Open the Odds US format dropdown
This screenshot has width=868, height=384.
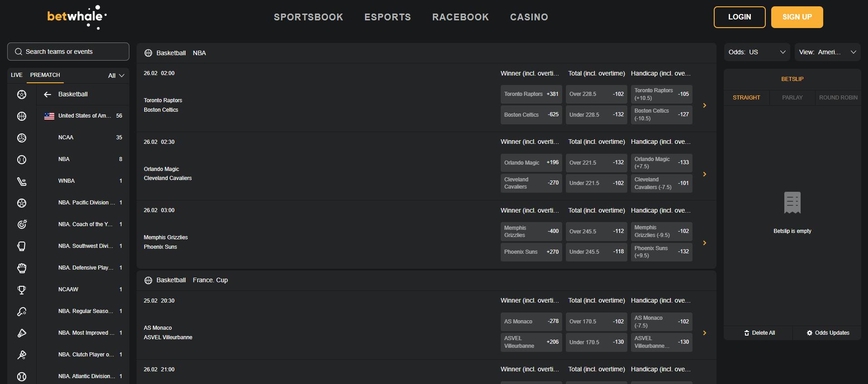[x=757, y=52]
